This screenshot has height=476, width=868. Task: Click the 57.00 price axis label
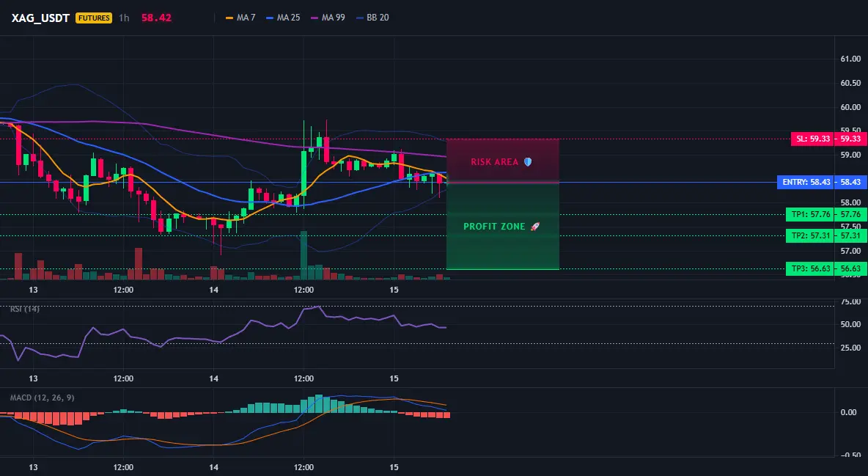(x=850, y=251)
